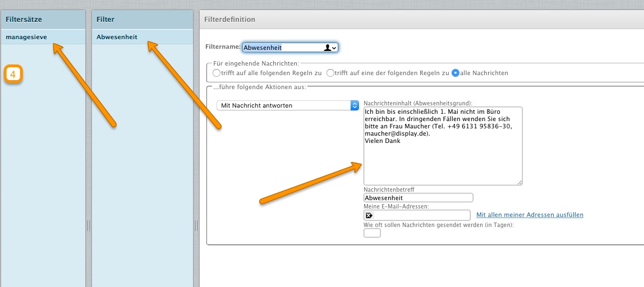Click the days interval input box
This screenshot has width=644, height=287.
[x=372, y=233]
